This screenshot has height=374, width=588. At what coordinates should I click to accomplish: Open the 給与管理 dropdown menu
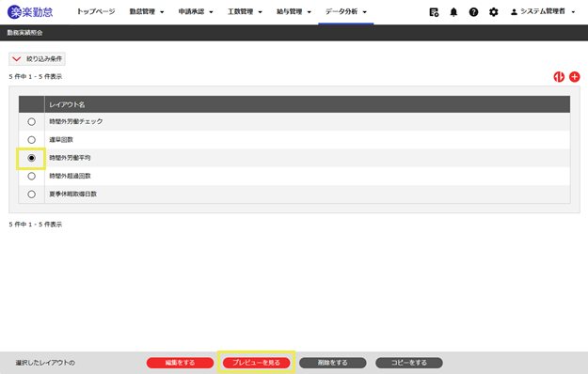[294, 12]
